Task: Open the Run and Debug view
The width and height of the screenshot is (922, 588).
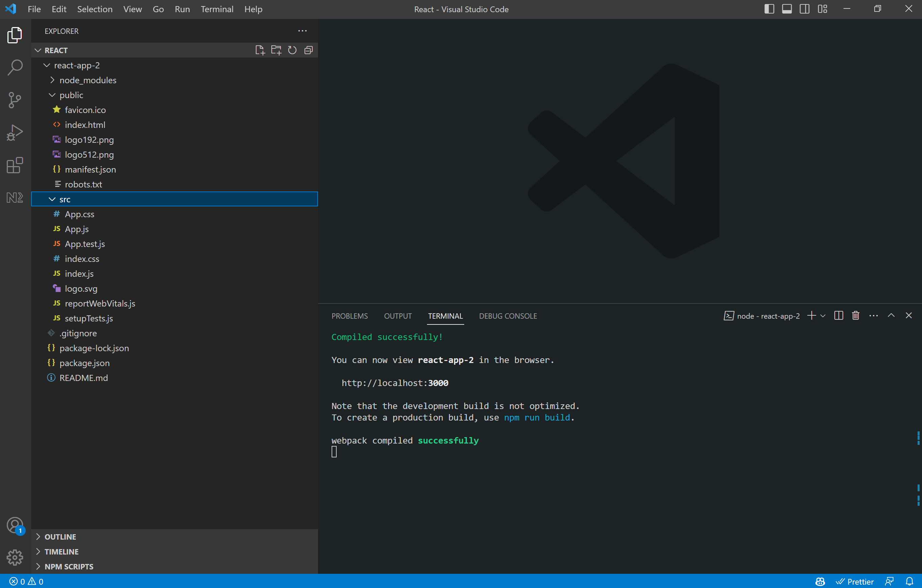Action: 15,133
